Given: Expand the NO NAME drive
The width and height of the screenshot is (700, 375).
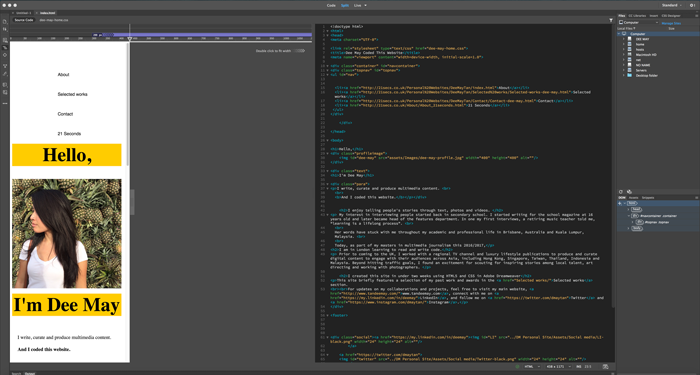Looking at the screenshot, I should click(x=624, y=65).
